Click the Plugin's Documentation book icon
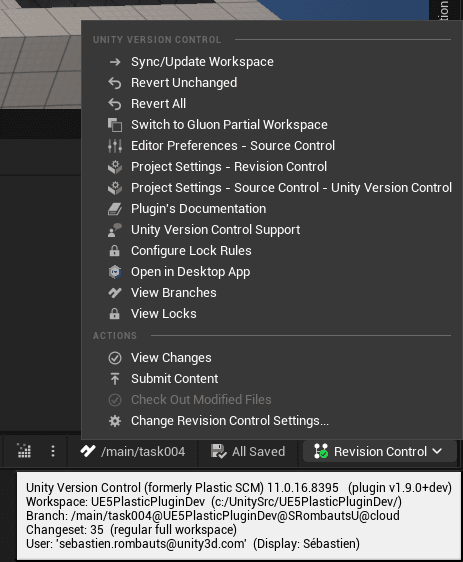This screenshot has width=463, height=562. pos(115,209)
